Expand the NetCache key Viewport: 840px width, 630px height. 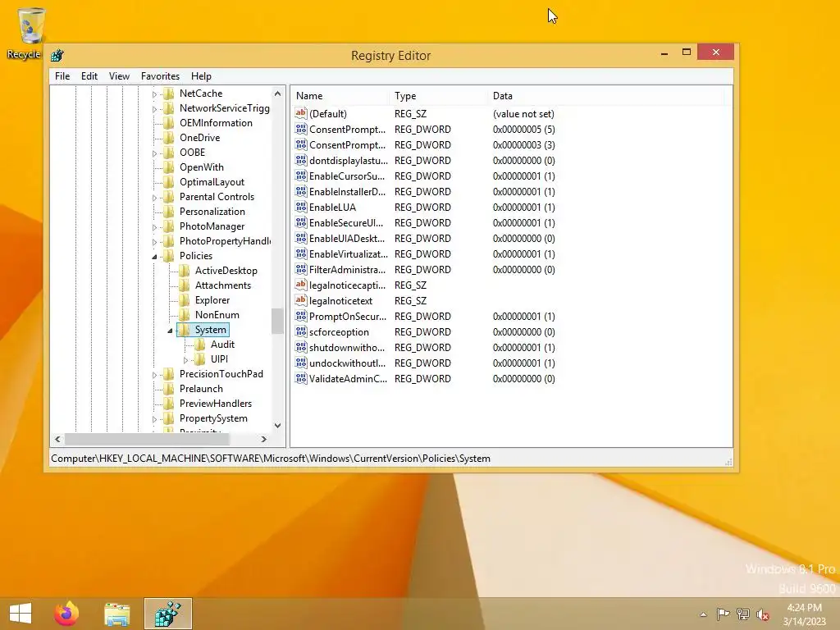click(154, 94)
